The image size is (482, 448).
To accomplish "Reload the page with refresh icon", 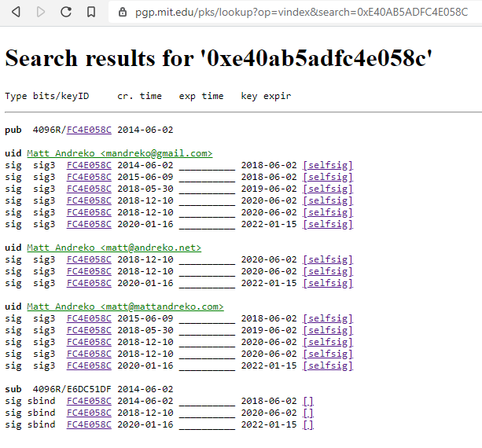I will point(66,12).
